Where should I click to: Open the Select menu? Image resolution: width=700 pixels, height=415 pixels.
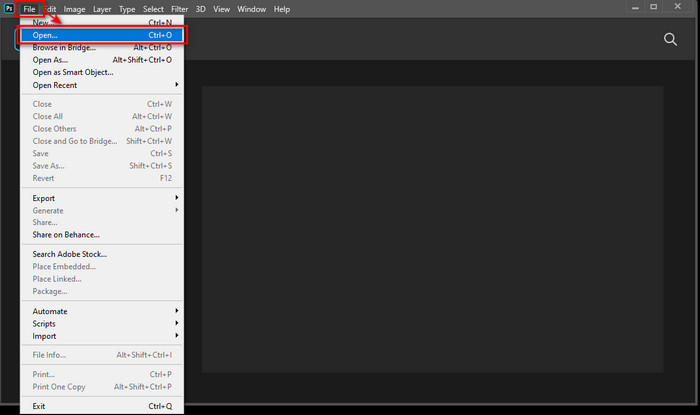tap(153, 9)
